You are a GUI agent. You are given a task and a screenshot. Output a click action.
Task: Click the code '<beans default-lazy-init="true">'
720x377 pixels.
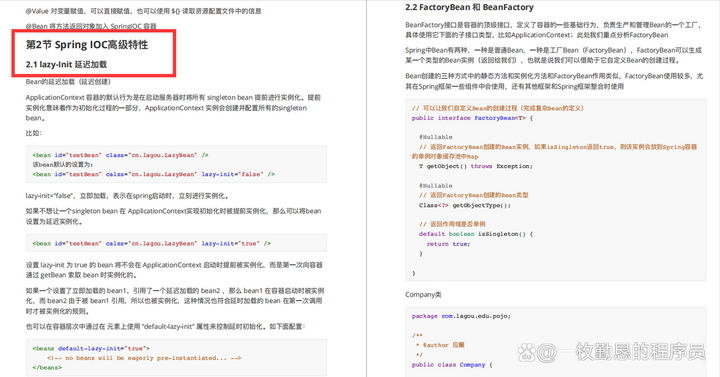tap(91, 349)
